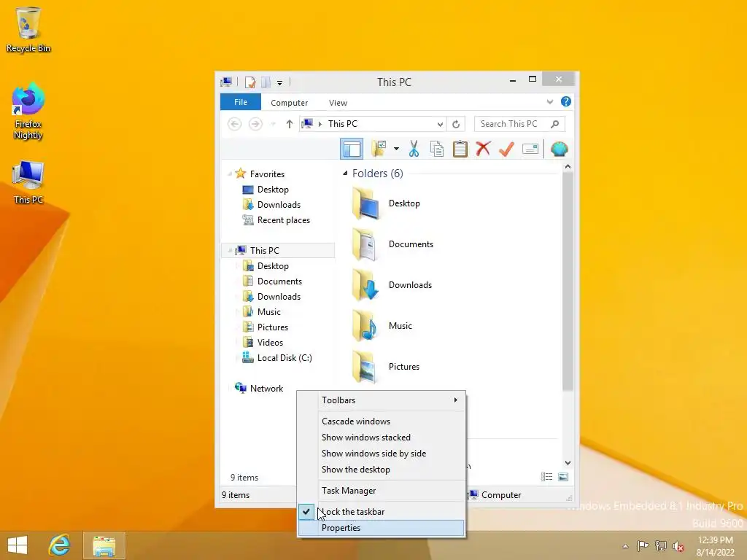Show hidden tray icons arrow
Viewport: 747px width, 560px height.
point(625,546)
